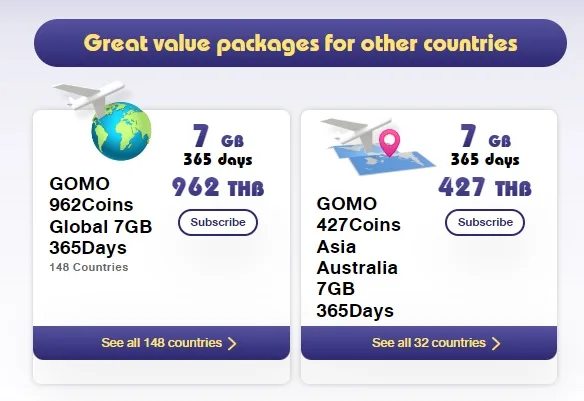The image size is (584, 401).
Task: Subscribe to the 962 THB global package
Action: pos(218,222)
